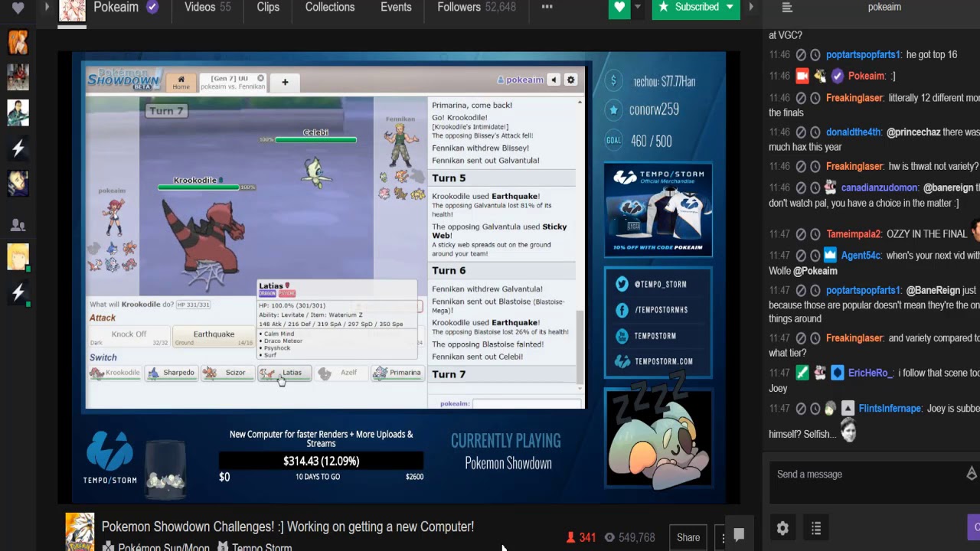Open the vertical dots menu beside Share
This screenshot has width=980, height=551.
point(723,538)
